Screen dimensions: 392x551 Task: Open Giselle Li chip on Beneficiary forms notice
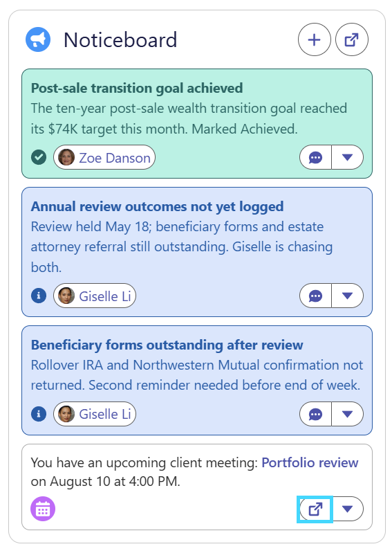tap(95, 414)
